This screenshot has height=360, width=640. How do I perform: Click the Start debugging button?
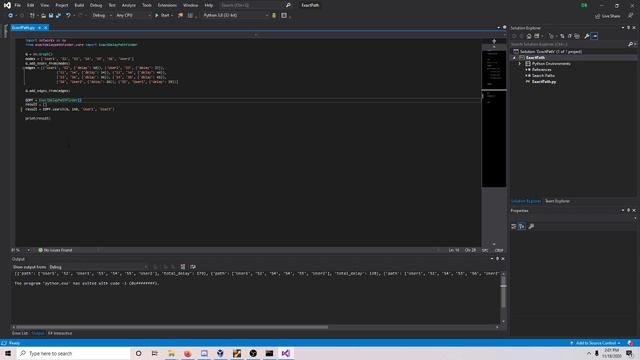click(x=162, y=16)
